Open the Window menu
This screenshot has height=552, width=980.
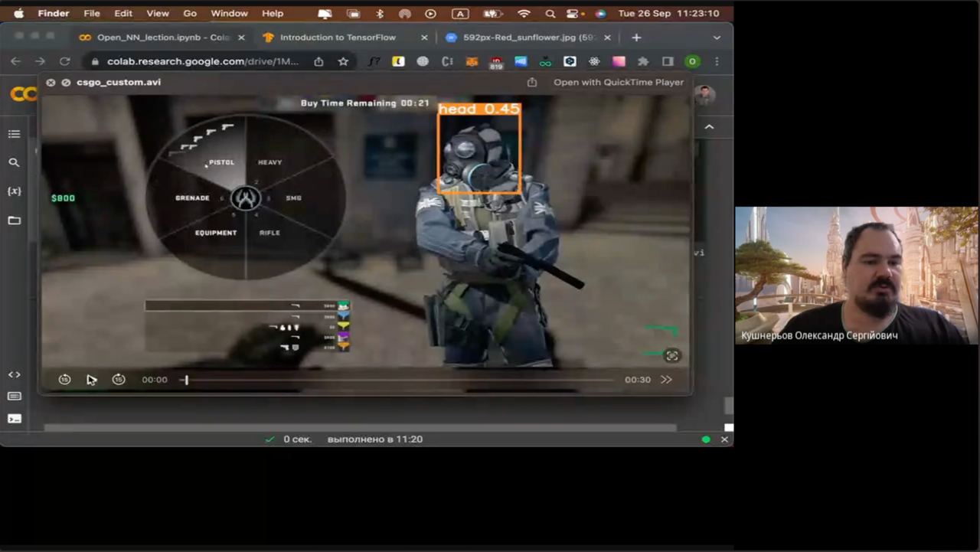[229, 13]
